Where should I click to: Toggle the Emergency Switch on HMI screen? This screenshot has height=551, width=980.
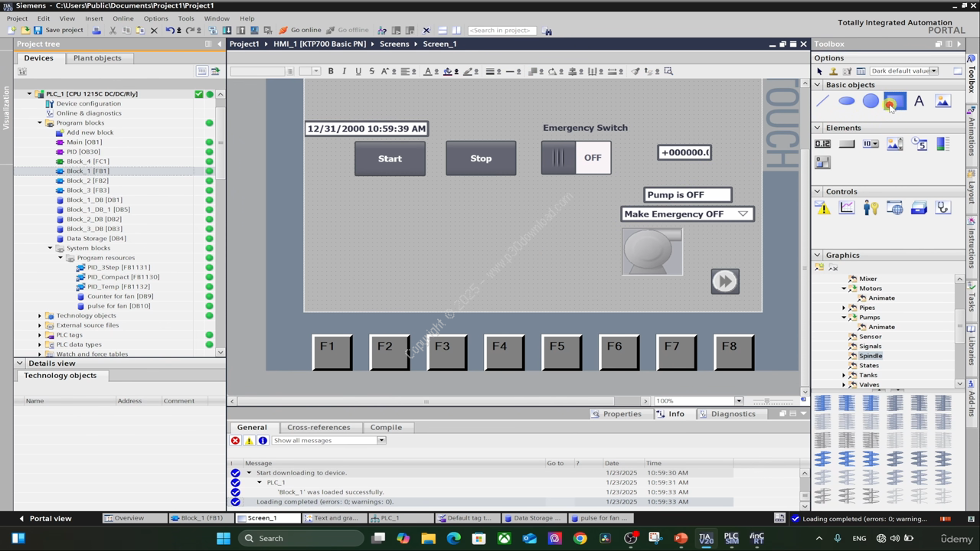tap(576, 158)
